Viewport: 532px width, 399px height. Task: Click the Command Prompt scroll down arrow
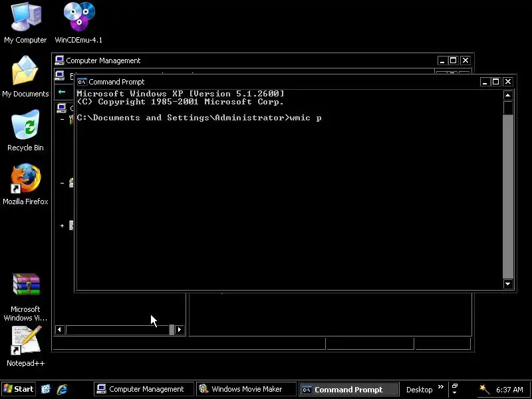tap(507, 284)
